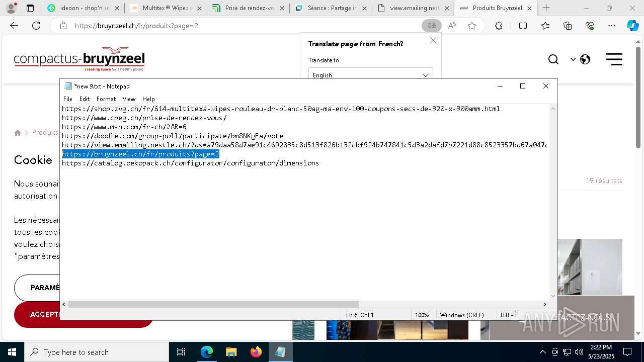Image resolution: width=644 pixels, height=362 pixels.
Task: Go back with the browser back arrow
Action: coord(14,26)
